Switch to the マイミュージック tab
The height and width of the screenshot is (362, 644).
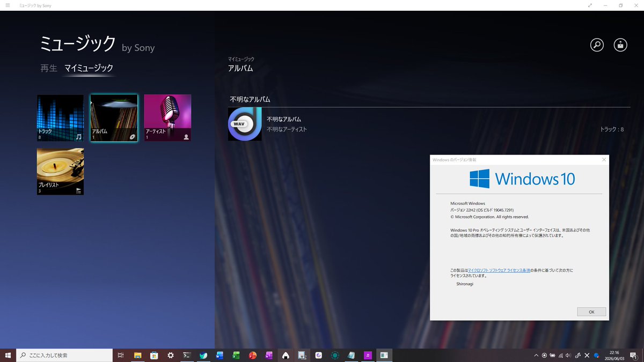89,68
